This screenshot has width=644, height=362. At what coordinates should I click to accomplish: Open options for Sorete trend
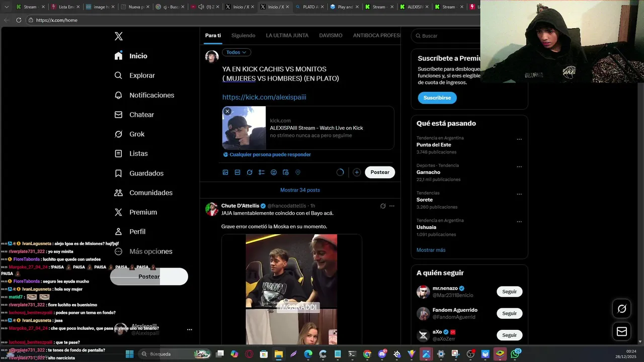pos(519,194)
